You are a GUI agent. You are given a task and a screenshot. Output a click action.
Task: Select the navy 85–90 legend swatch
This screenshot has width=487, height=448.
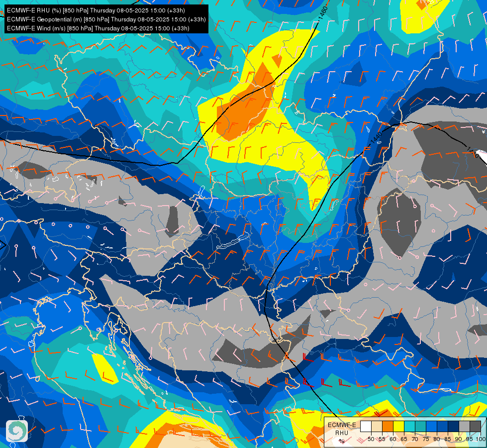(454, 426)
